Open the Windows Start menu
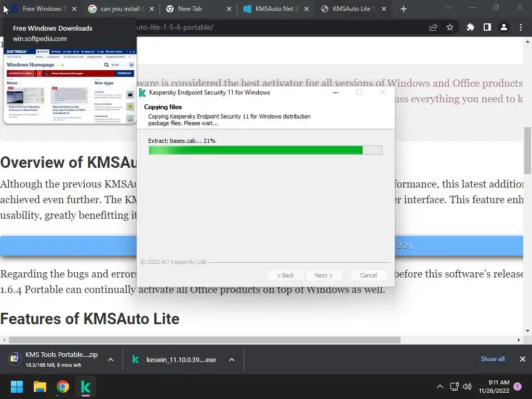532x399 pixels. pyautogui.click(x=17, y=387)
